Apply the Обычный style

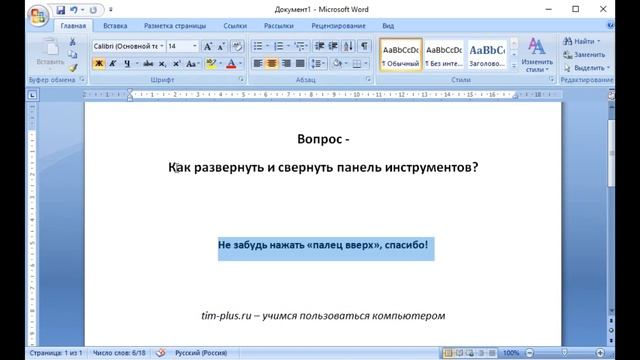tap(401, 55)
